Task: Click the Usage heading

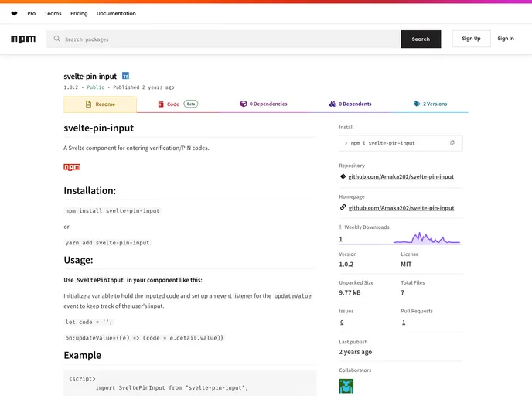Action: click(78, 260)
